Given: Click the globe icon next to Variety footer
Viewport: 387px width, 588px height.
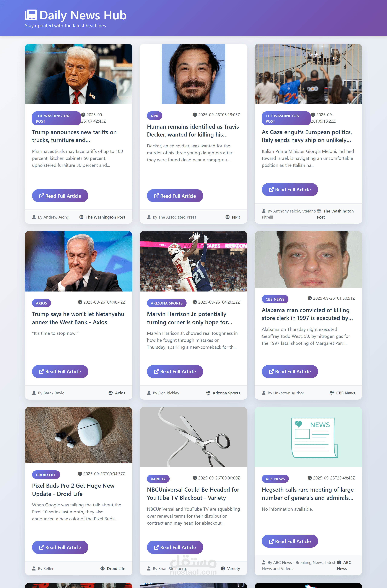Looking at the screenshot, I should pyautogui.click(x=223, y=568).
